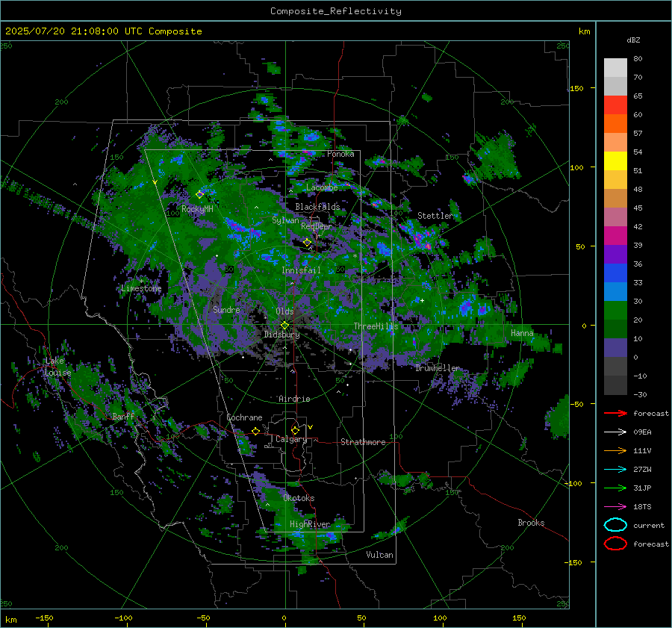Click the cyan 27ZW arrow in legend
This screenshot has width=672, height=628.
tap(615, 470)
